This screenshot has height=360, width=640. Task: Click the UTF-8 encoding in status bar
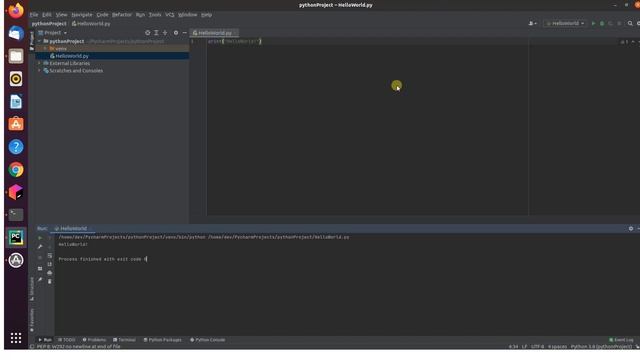click(537, 347)
